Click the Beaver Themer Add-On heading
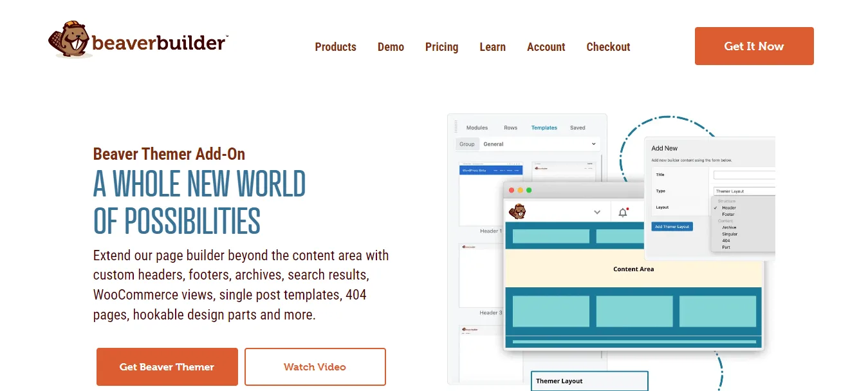868x391 pixels. (x=169, y=154)
